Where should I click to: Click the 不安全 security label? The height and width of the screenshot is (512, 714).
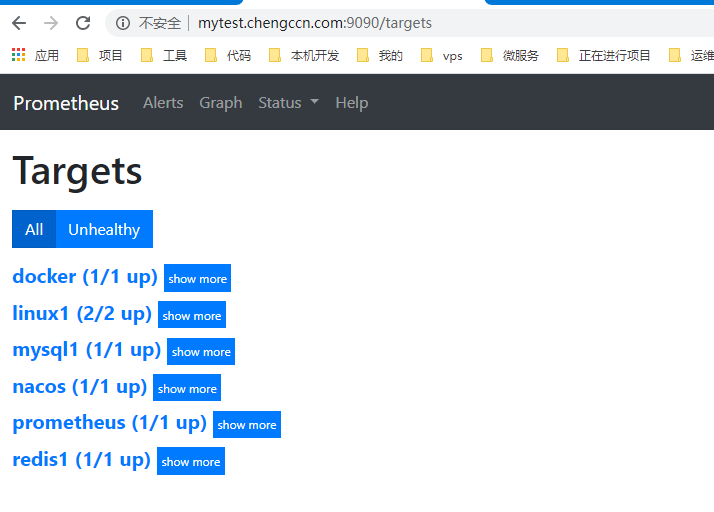[160, 23]
